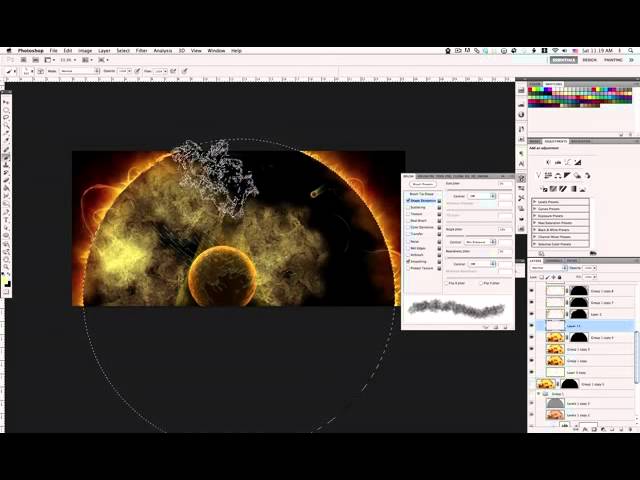Add a Brightness/Contrast adjustment
Viewport: 640px width, 480px height.
coord(548,162)
